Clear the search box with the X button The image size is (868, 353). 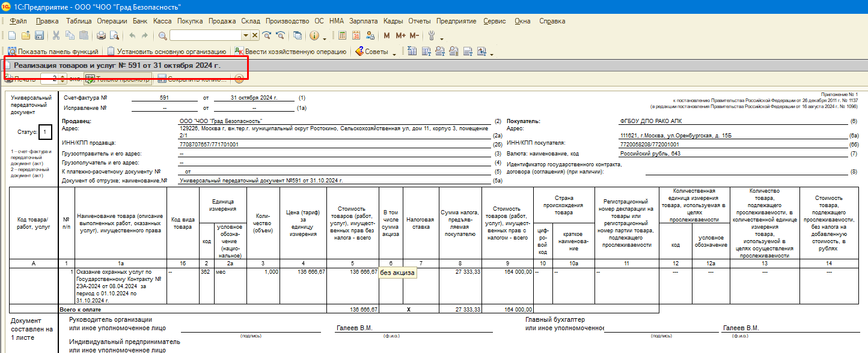point(255,35)
